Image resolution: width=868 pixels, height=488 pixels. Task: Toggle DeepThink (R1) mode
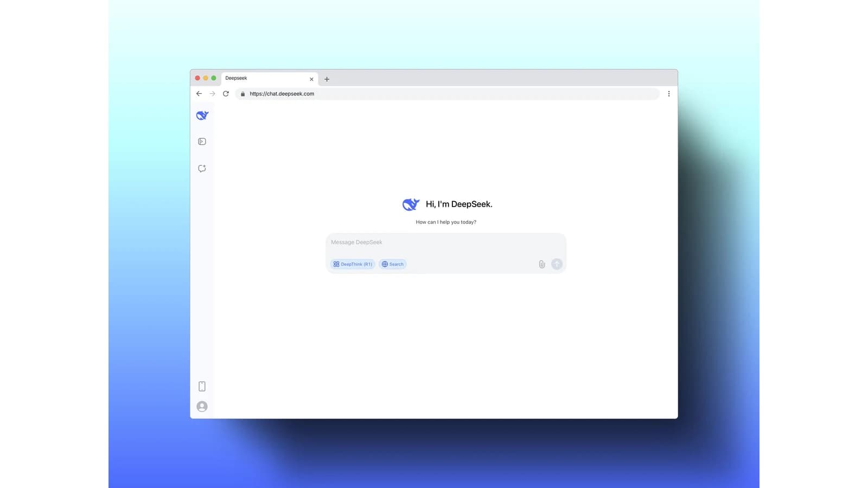(x=353, y=264)
